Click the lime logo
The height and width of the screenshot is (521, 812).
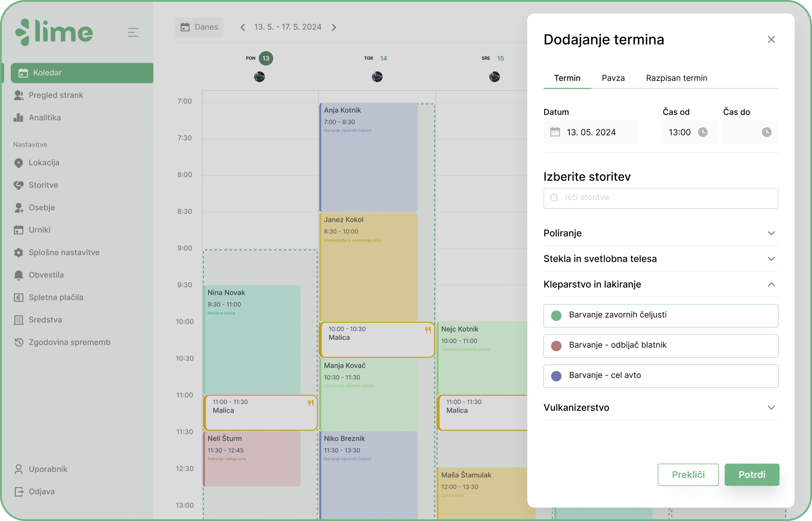54,32
